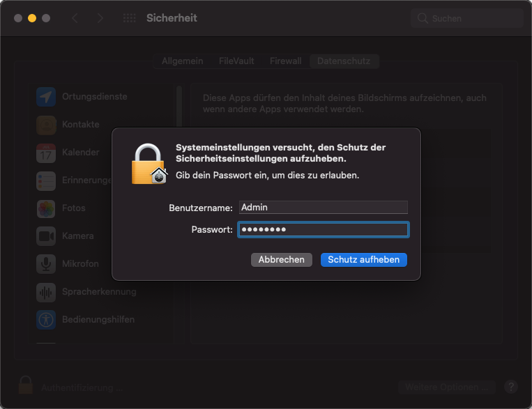Image resolution: width=532 pixels, height=409 pixels.
Task: Click the lock icon at bottom left
Action: coord(25,385)
